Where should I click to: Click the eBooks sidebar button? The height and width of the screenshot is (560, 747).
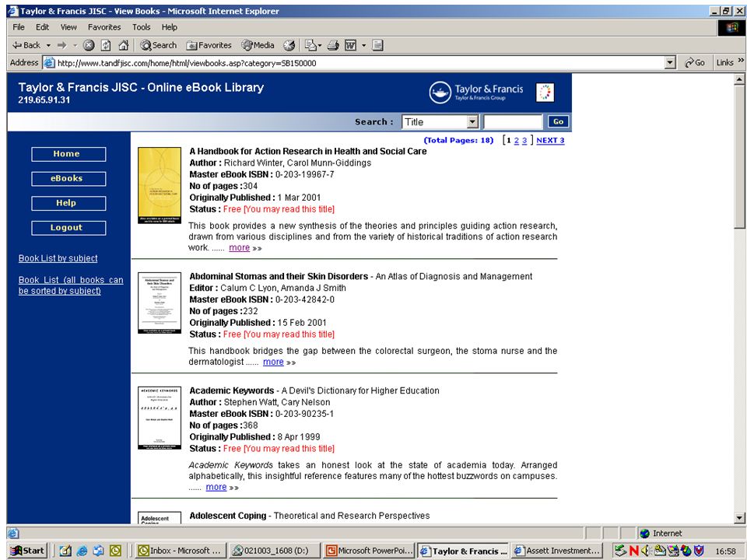point(68,179)
